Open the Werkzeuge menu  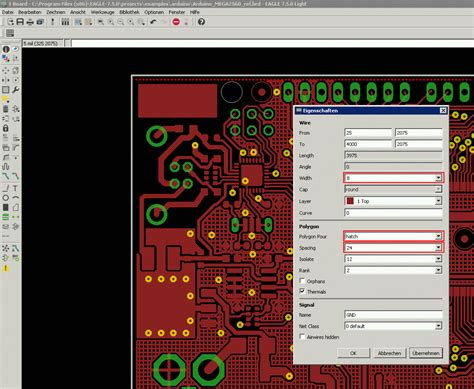coord(102,12)
